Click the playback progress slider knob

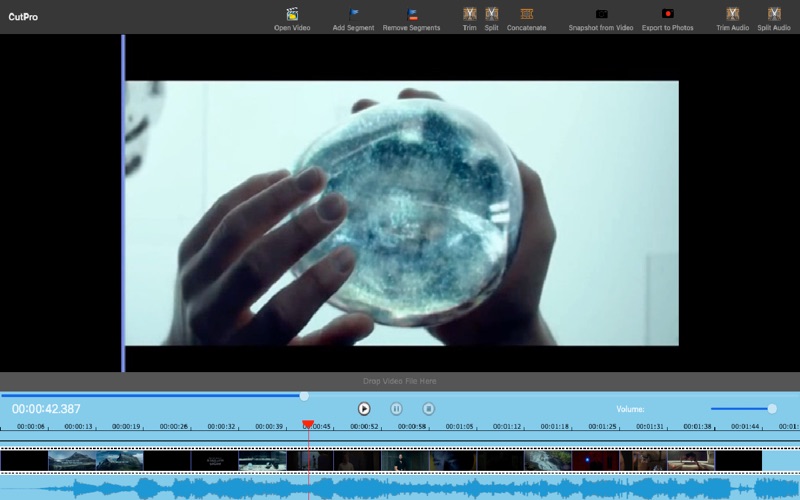304,396
